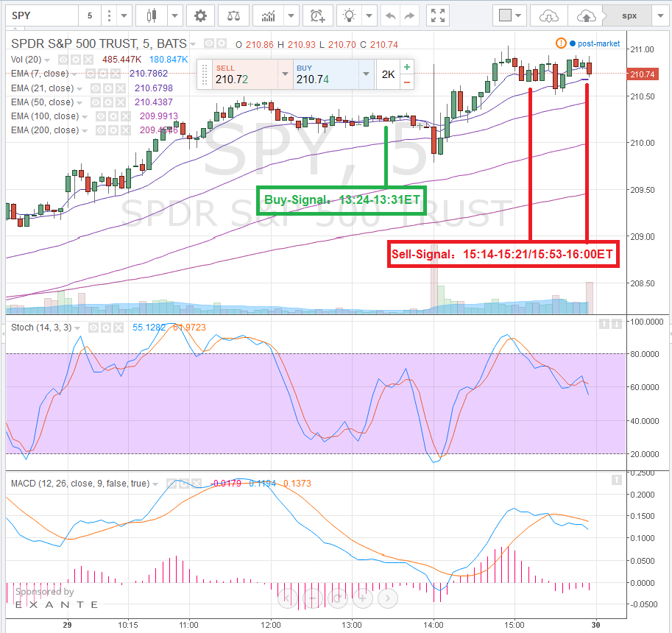The image size is (672, 633).
Task: Click the post-market session label
Action: [598, 43]
